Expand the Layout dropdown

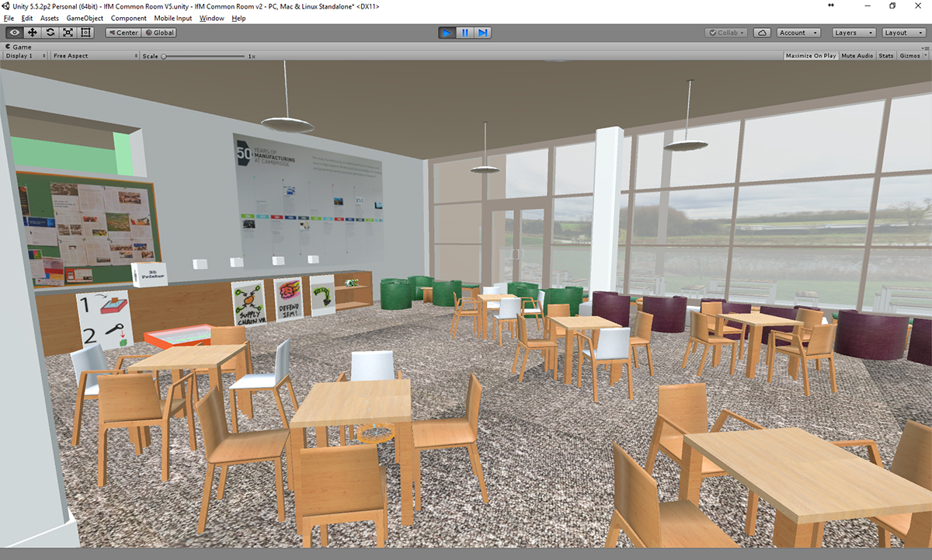tap(903, 33)
